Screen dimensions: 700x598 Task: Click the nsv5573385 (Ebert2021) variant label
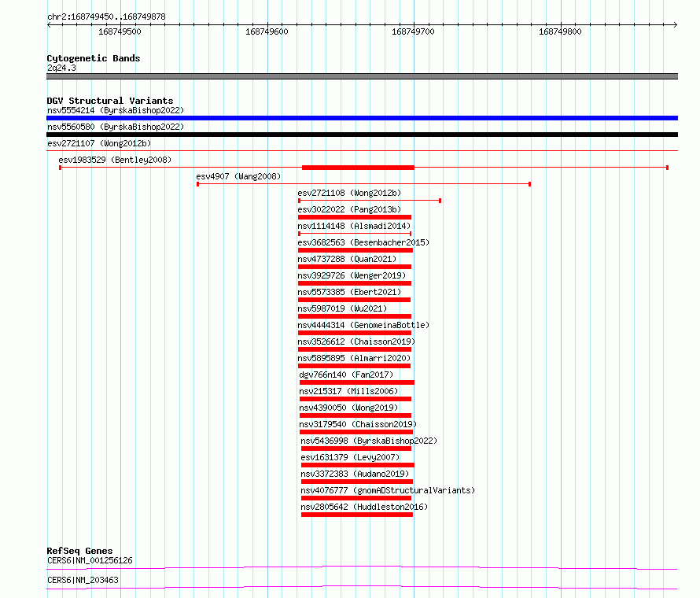point(349,292)
